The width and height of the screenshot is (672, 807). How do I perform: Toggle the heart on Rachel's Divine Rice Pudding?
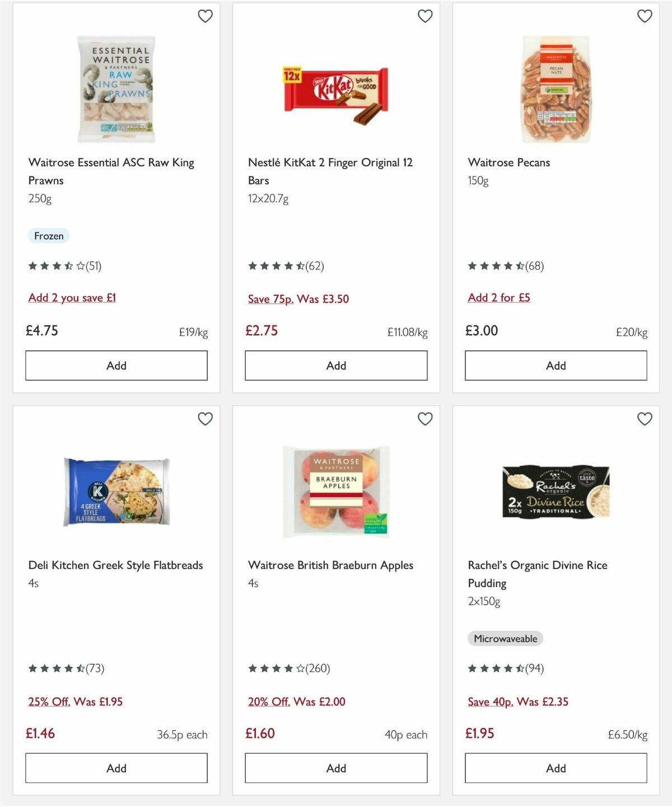click(645, 419)
